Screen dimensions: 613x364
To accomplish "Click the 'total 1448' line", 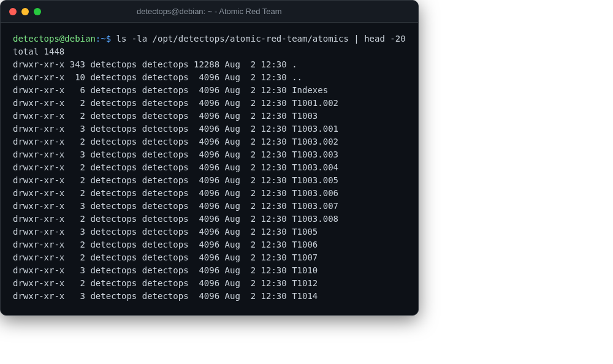I will 39,51.
